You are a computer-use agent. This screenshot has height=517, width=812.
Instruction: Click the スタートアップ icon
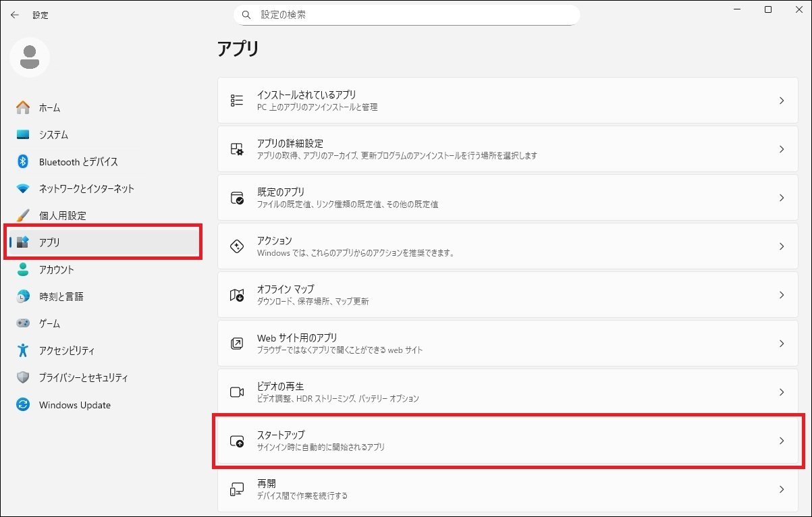click(237, 441)
